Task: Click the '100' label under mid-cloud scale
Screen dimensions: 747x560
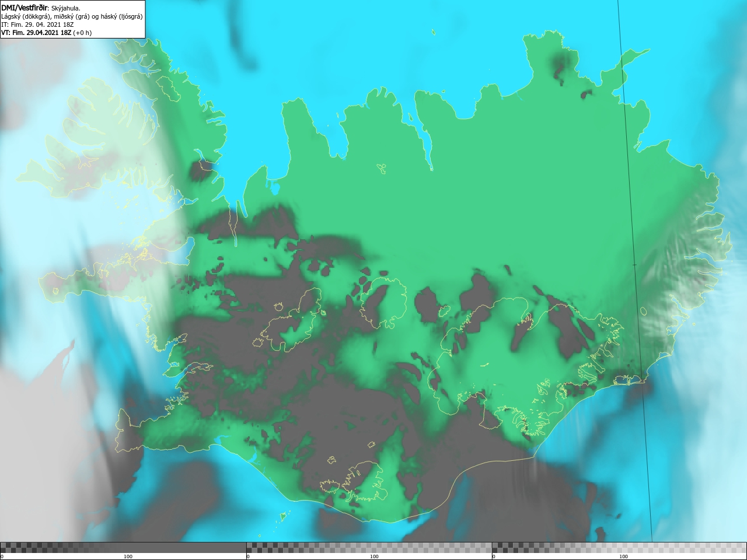Action: pyautogui.click(x=374, y=556)
